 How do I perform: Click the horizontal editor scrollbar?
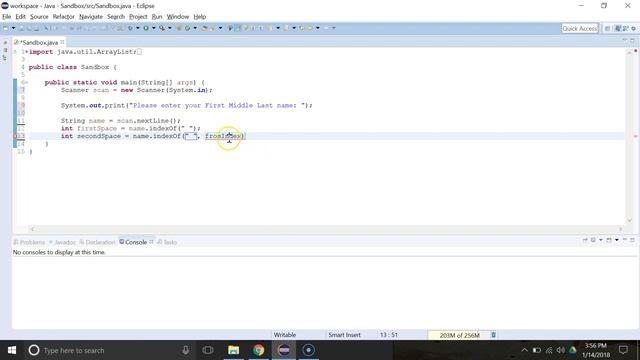point(327,229)
